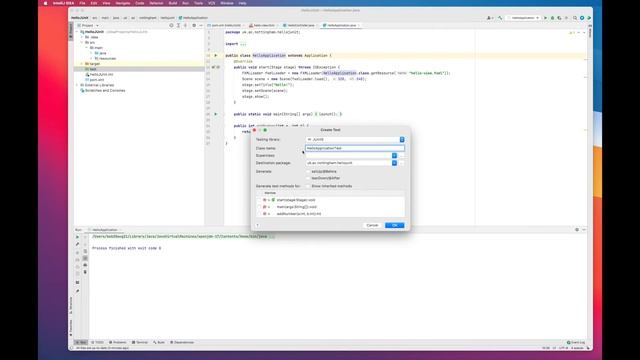Open the Apple menu
Image resolution: width=640 pixels, height=360 pixels.
(45, 3)
